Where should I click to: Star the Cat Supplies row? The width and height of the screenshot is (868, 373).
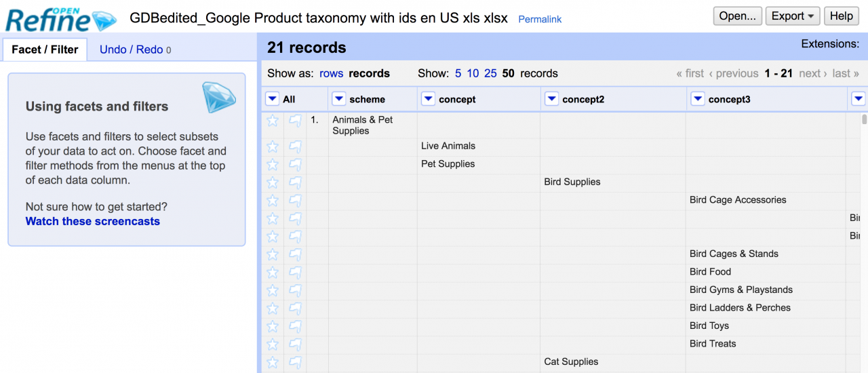click(x=273, y=362)
